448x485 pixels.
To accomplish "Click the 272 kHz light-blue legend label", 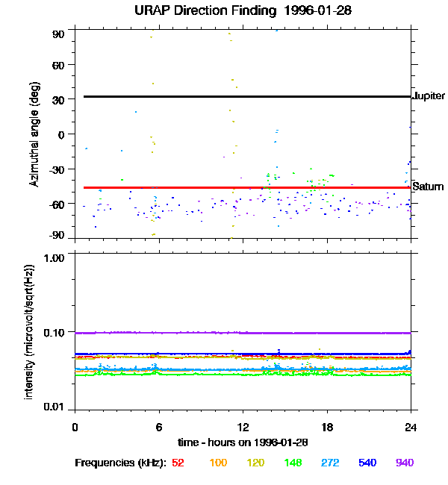I will (x=330, y=463).
